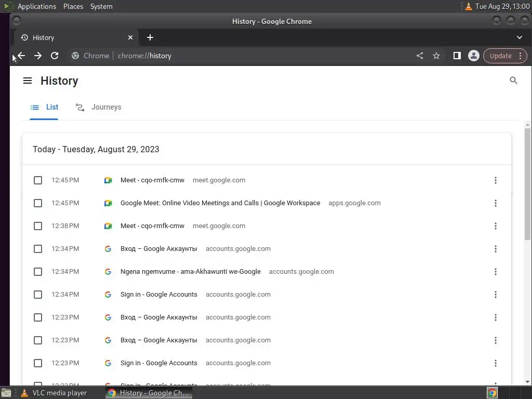This screenshot has width=532, height=399.
Task: Tick the Ngena ngemvume entry checkbox
Action: 38,272
